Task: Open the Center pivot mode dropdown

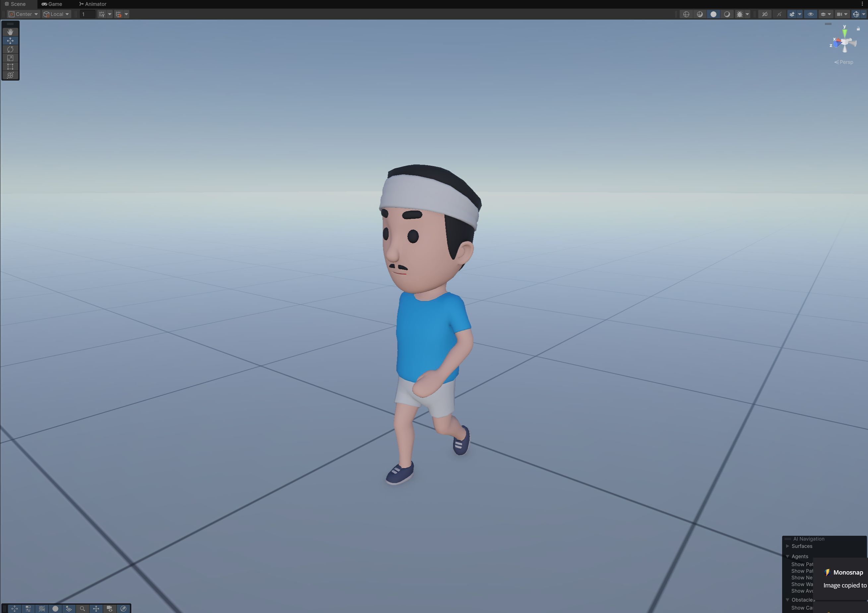Action: 24,14
